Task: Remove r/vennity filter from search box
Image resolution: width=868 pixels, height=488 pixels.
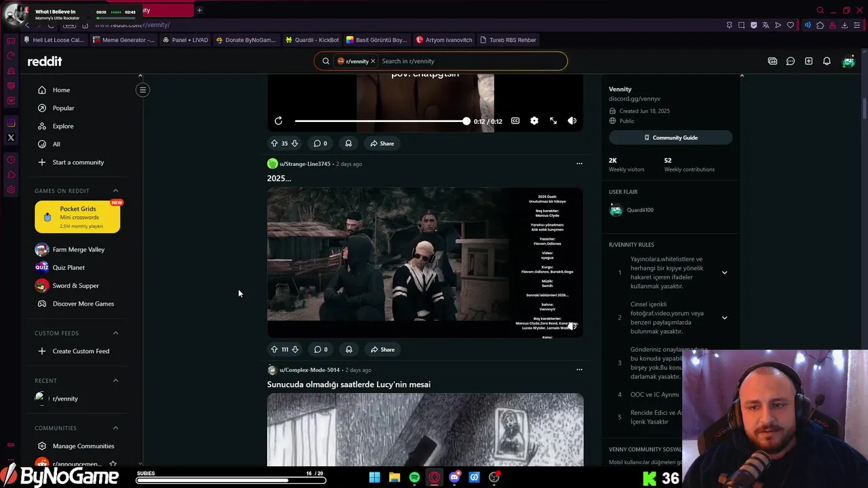Action: point(372,61)
